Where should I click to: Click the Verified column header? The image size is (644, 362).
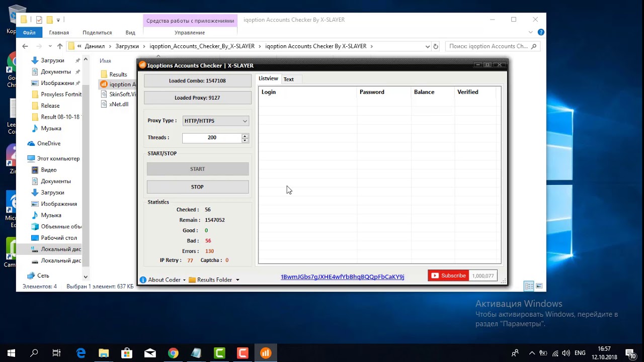(475, 92)
